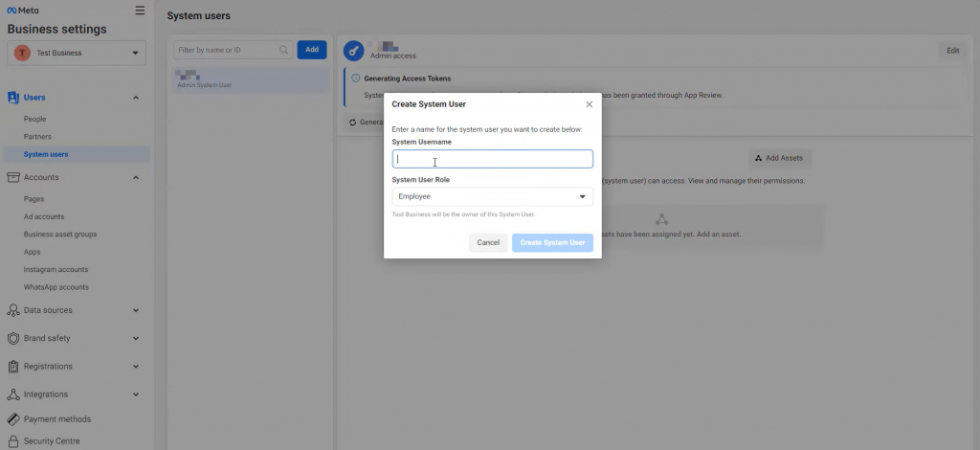The height and width of the screenshot is (450, 980).
Task: Click the blue Add button
Action: 312,50
